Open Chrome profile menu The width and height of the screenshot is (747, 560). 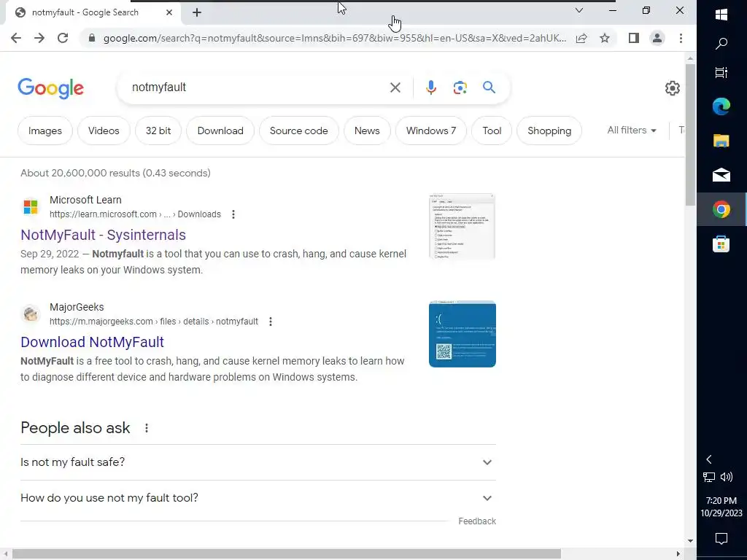(657, 38)
